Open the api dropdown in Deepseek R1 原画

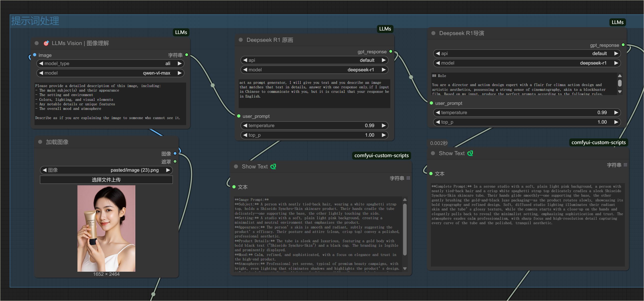point(314,60)
